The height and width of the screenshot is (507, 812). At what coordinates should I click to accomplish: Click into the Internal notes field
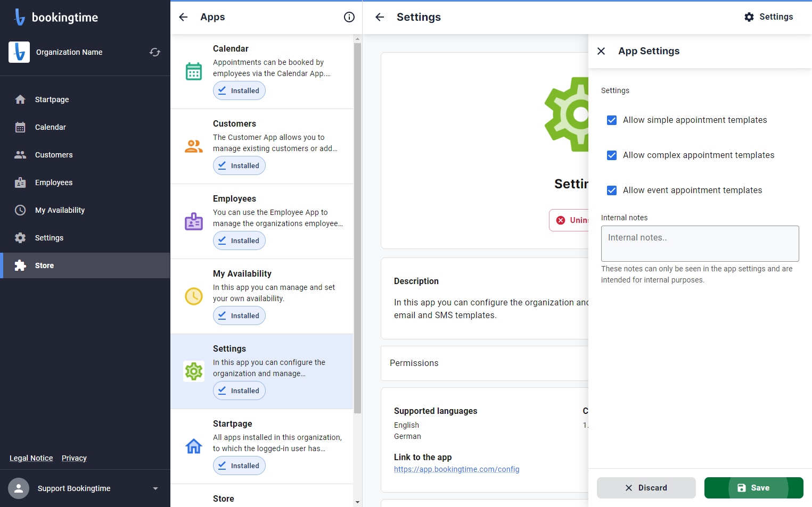click(x=700, y=244)
